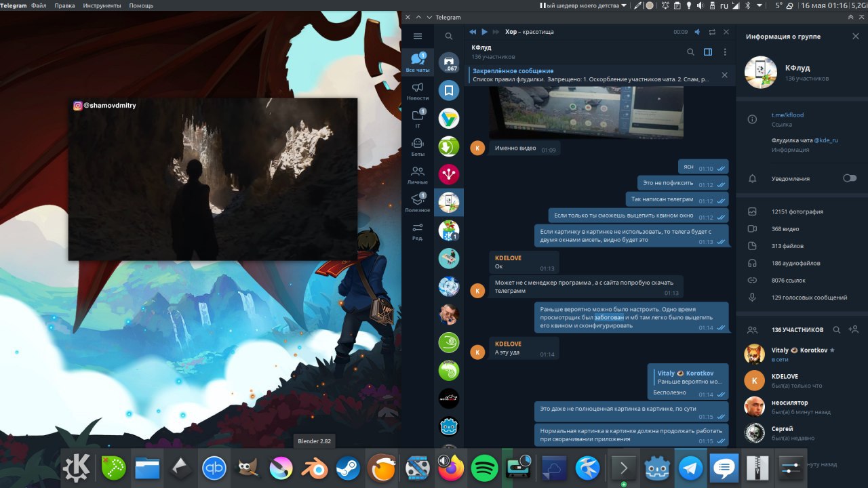This screenshot has height=488, width=868.
Task: Launch GIMP from the dock
Action: point(248,468)
